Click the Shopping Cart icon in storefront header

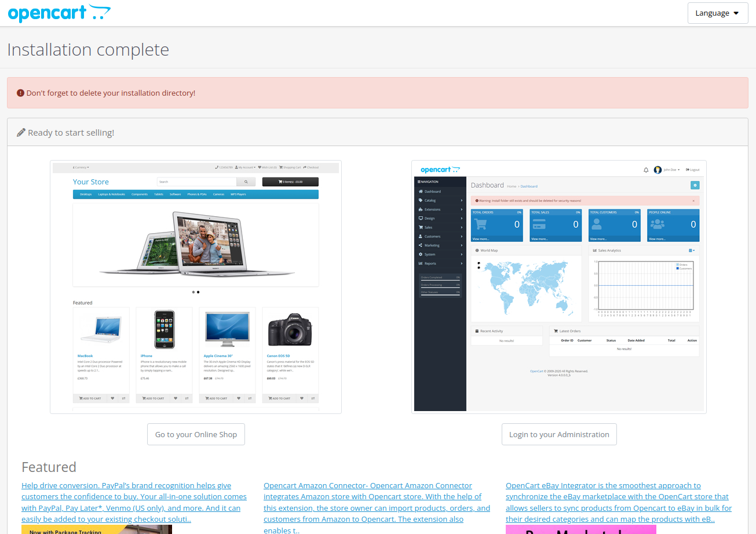click(290, 168)
